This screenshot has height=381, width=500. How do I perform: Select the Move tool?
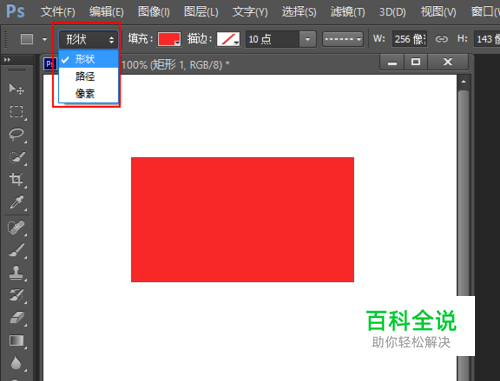[16, 89]
